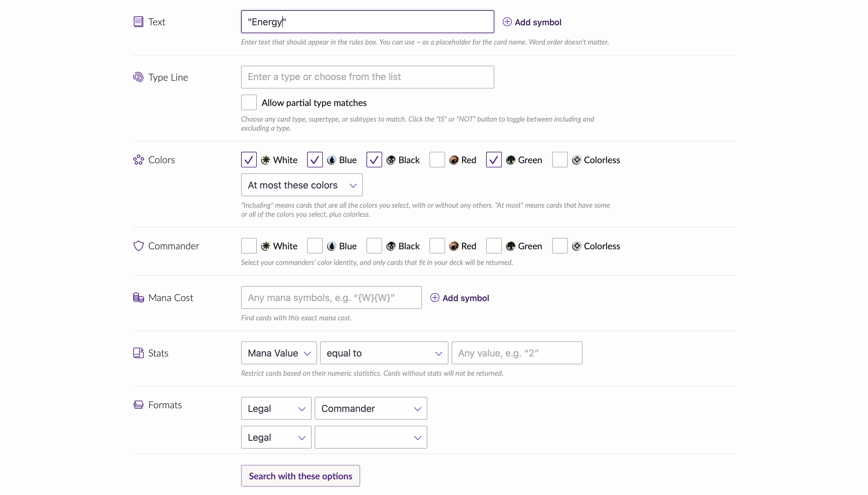Check the Red color checkbox in Colors

(x=437, y=160)
